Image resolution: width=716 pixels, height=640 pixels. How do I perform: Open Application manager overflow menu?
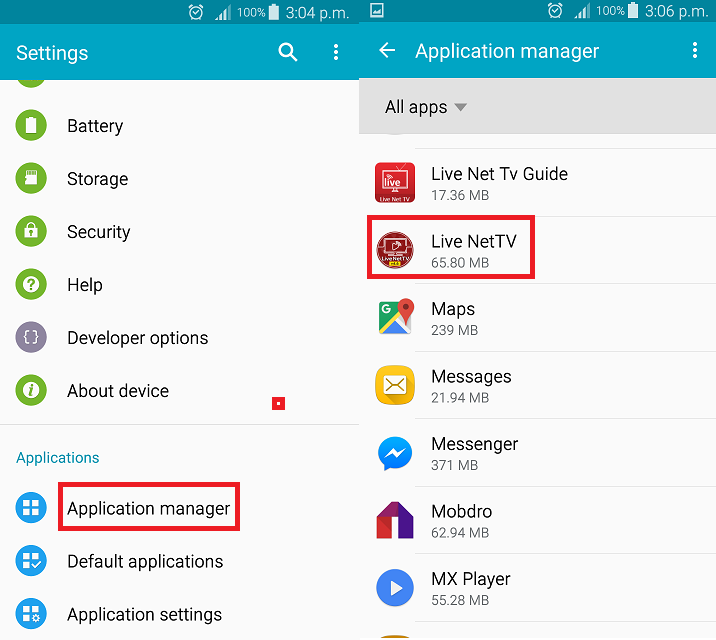pyautogui.click(x=695, y=50)
